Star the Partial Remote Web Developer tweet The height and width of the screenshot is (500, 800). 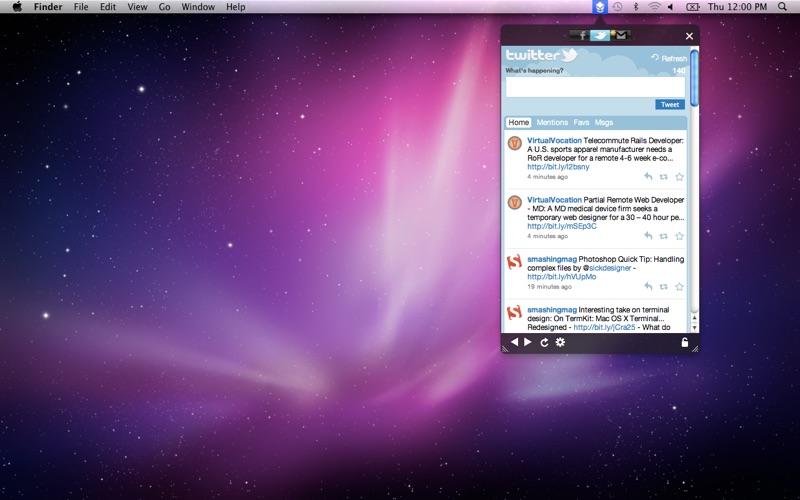679,236
